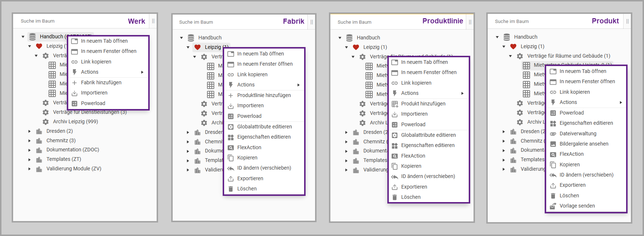Expand the Chemnitz (3) node in Werk panel
This screenshot has height=236, width=644.
click(x=30, y=141)
